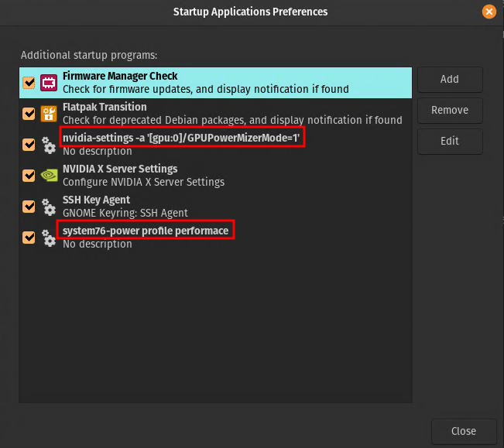The height and width of the screenshot is (448, 504).
Task: Disable the SSH Key Agent checkbox
Action: pos(29,207)
